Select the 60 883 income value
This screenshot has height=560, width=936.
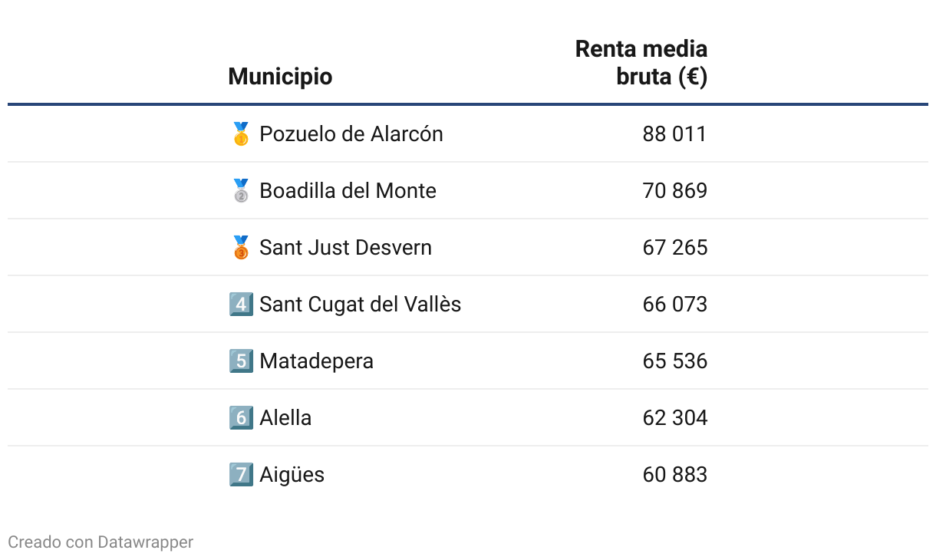tap(674, 475)
